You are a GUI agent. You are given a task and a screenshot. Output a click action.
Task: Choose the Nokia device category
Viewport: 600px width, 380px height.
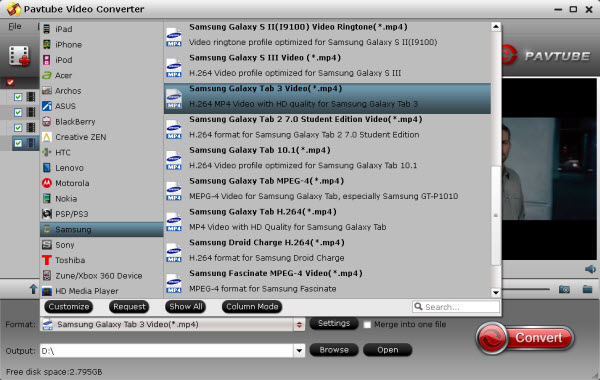pyautogui.click(x=101, y=199)
